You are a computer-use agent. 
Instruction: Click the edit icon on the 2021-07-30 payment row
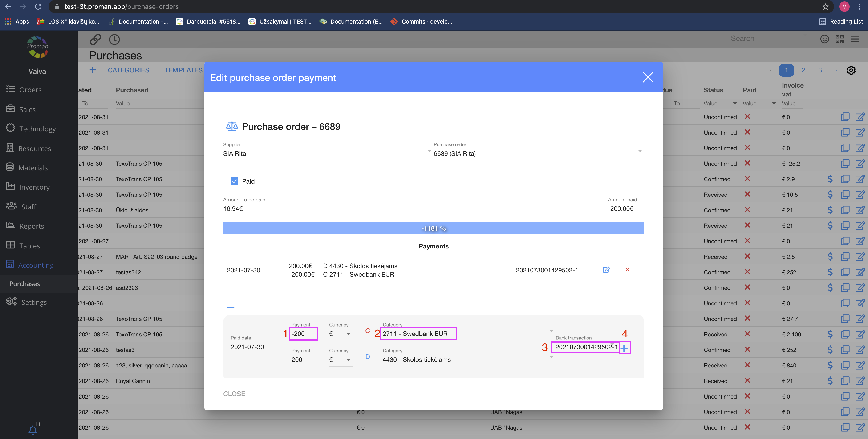606,270
